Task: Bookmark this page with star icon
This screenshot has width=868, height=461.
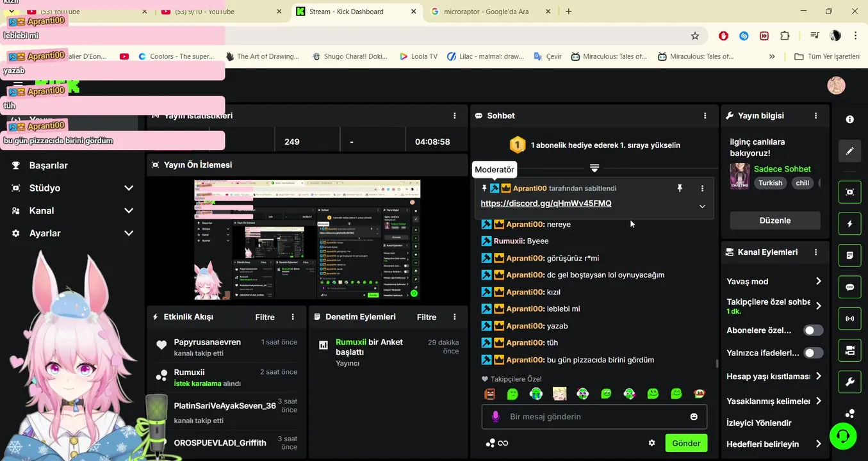Action: pyautogui.click(x=695, y=36)
